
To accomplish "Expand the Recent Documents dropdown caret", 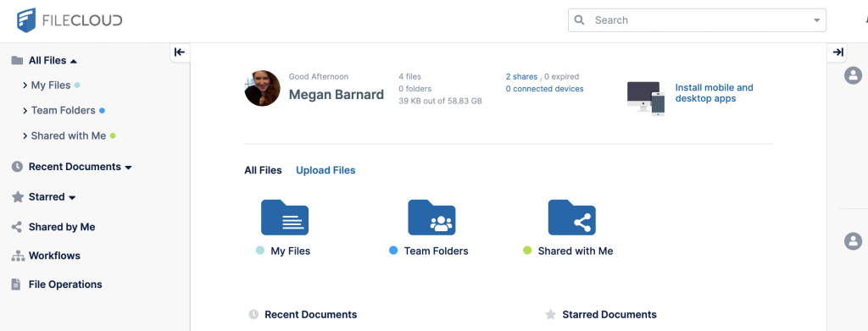I will [x=129, y=168].
